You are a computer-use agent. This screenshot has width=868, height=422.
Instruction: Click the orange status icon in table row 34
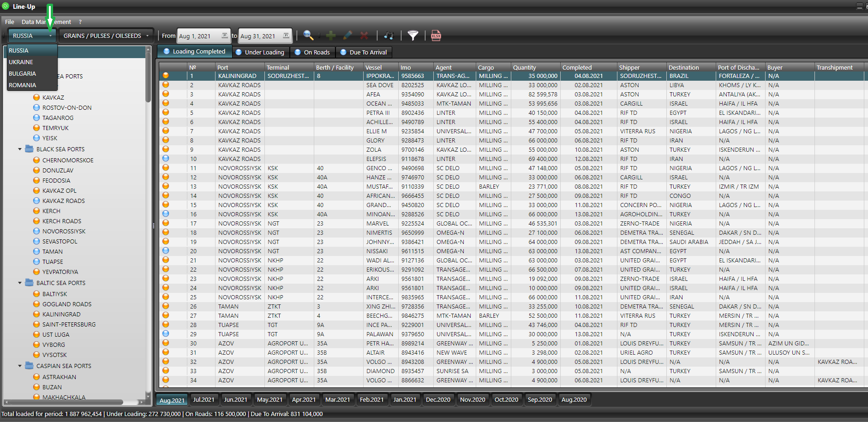click(x=166, y=380)
